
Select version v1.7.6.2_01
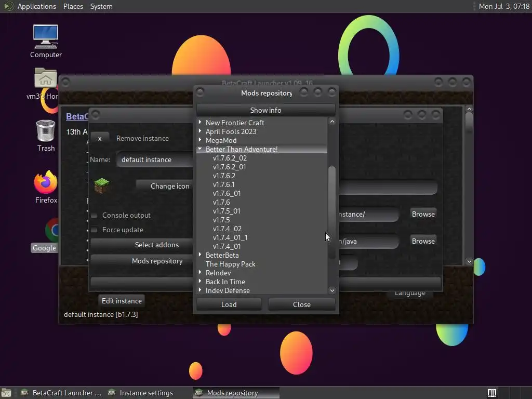[x=229, y=167]
